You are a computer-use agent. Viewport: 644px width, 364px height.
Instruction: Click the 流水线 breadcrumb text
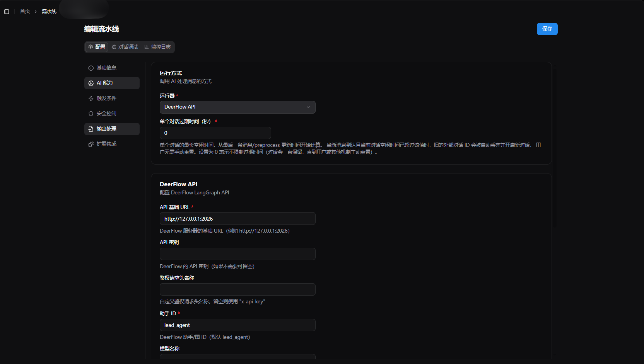coord(49,12)
